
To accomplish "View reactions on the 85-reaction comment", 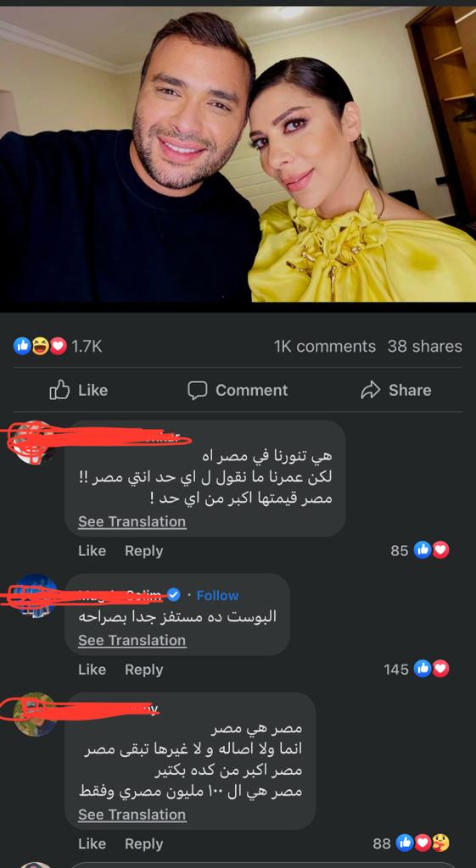I will [x=420, y=550].
